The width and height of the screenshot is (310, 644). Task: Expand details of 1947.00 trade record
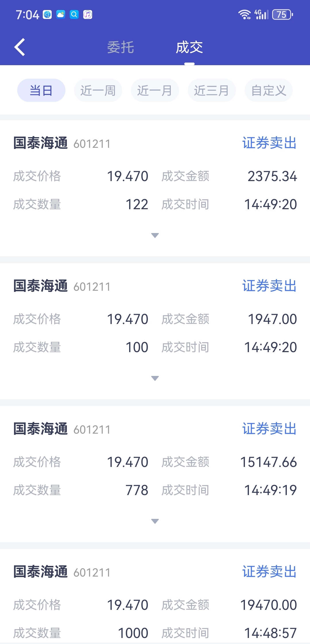tap(155, 378)
